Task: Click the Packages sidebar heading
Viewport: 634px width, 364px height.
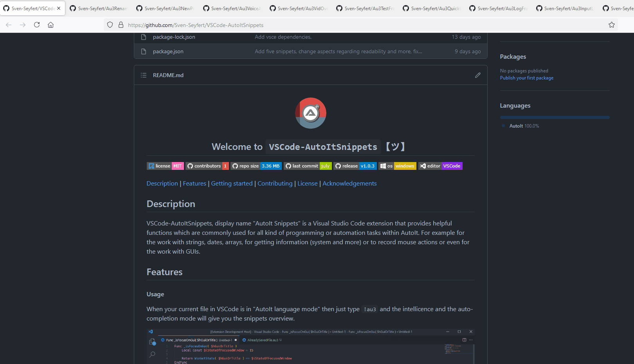Action: (x=513, y=57)
